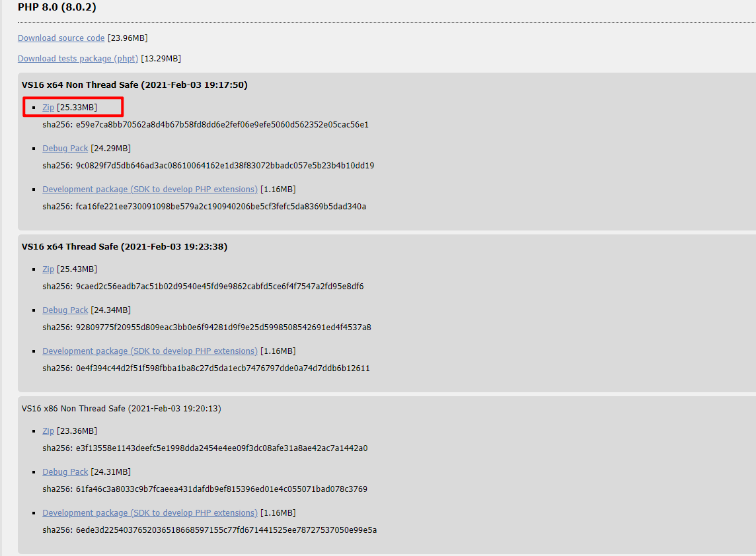The height and width of the screenshot is (556, 756).
Task: Download Debug Pack for x64 Non Thread Safe
Action: (65, 149)
